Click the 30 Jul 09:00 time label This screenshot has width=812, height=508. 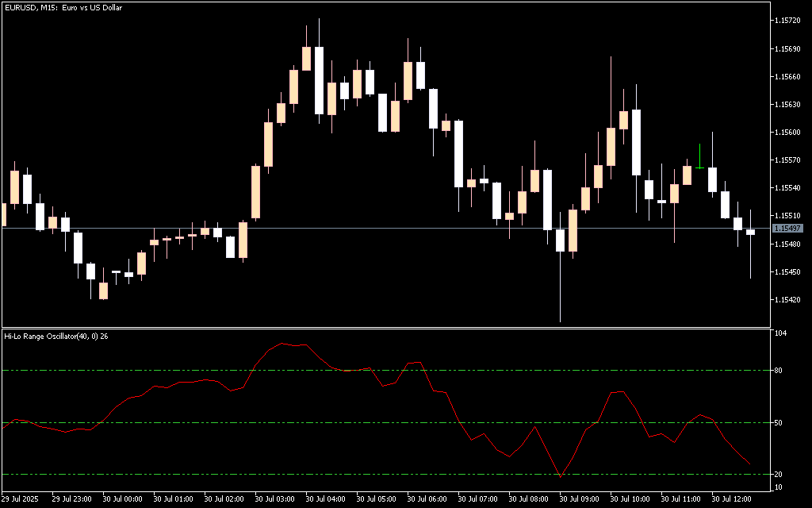578,499
